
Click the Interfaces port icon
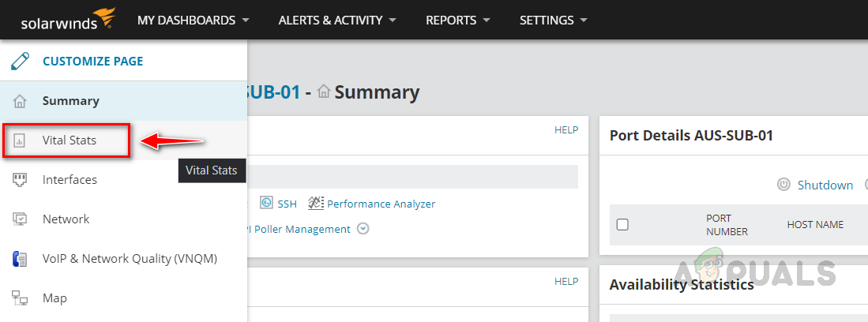(21, 180)
